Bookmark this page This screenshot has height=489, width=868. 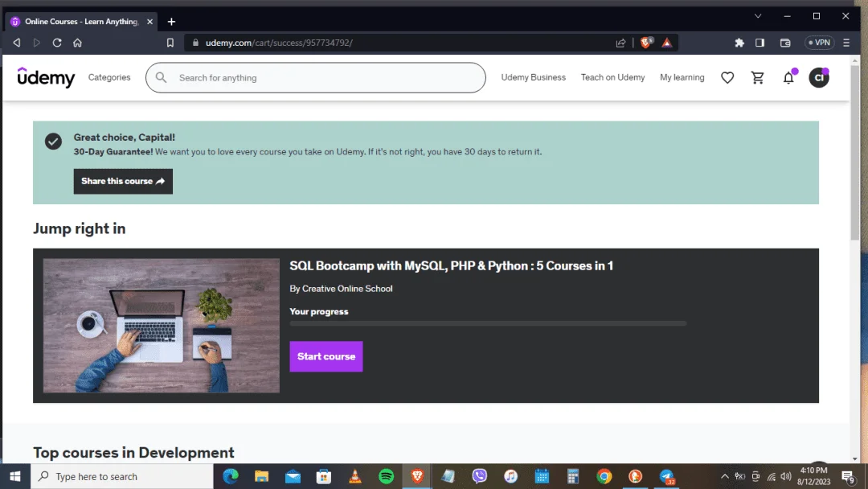[170, 43]
